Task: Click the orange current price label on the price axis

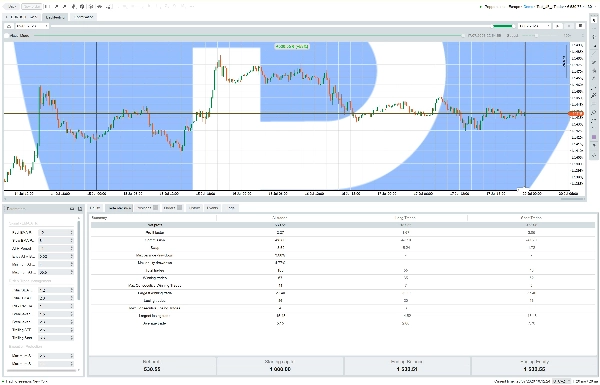Action: (x=576, y=114)
